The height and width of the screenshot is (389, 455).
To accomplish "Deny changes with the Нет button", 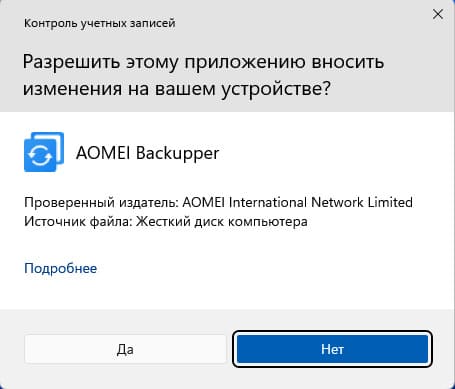I will coord(332,349).
